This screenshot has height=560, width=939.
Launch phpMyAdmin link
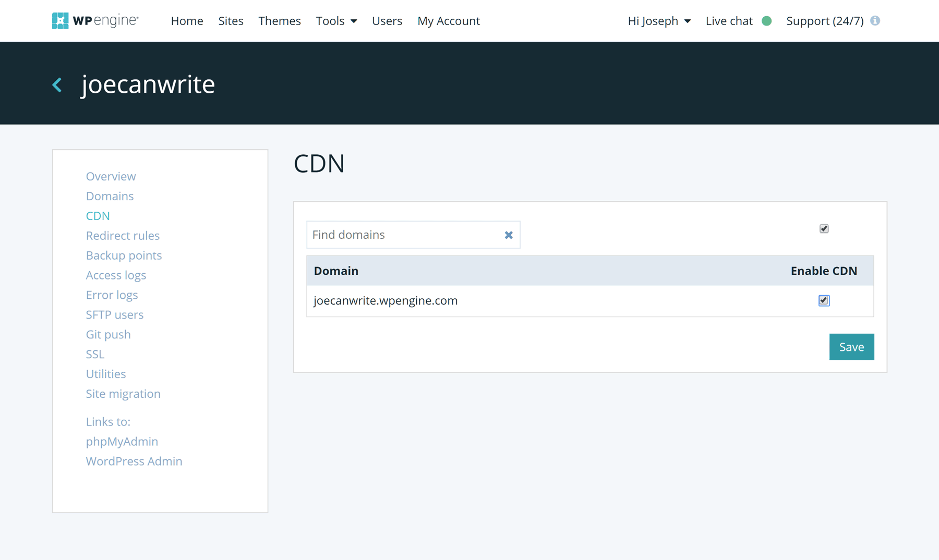coord(122,442)
